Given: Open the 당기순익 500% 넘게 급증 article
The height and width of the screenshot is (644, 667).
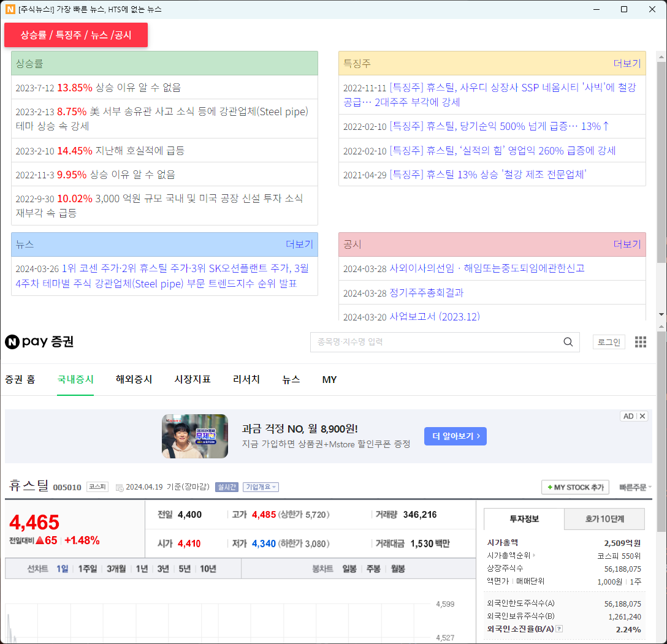Looking at the screenshot, I should (x=500, y=126).
